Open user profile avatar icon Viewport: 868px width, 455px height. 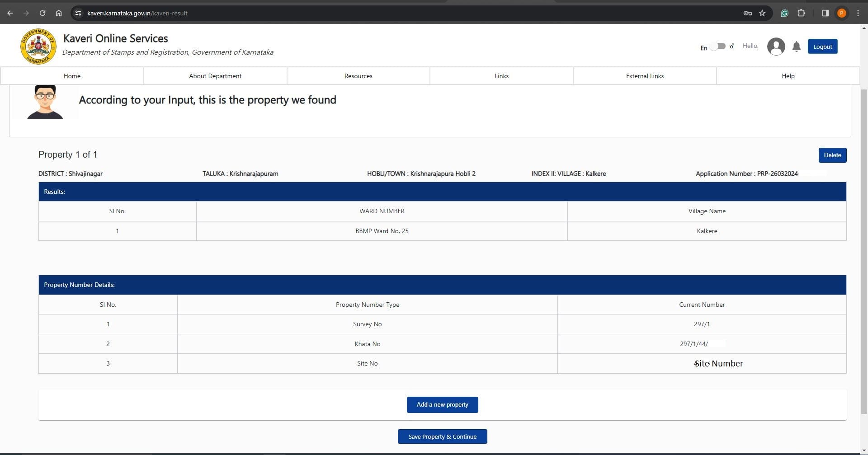pos(776,47)
